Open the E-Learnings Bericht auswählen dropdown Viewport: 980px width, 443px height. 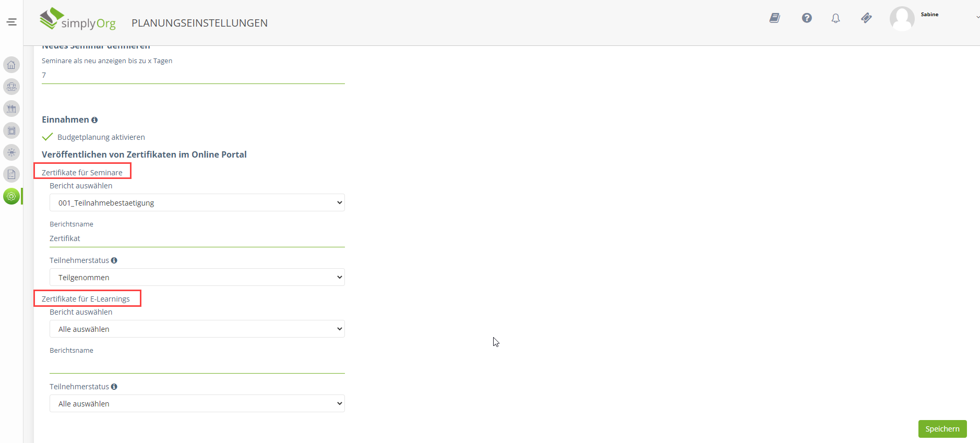[x=197, y=329]
